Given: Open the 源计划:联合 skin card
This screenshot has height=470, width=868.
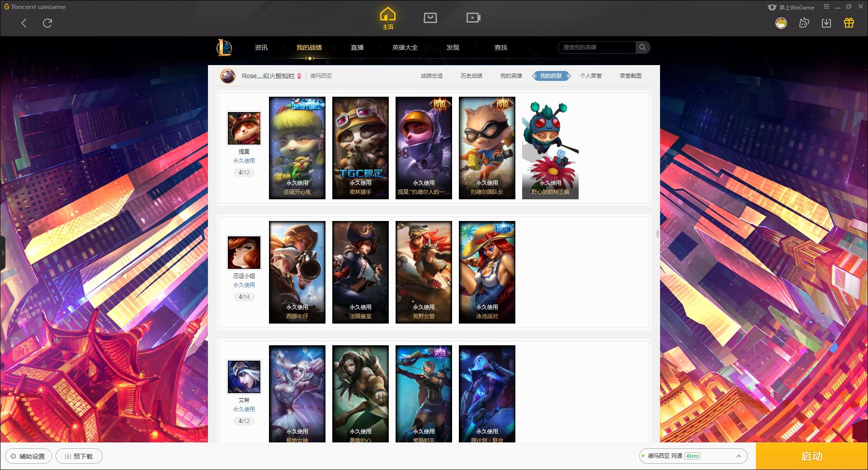Looking at the screenshot, I should tap(487, 394).
